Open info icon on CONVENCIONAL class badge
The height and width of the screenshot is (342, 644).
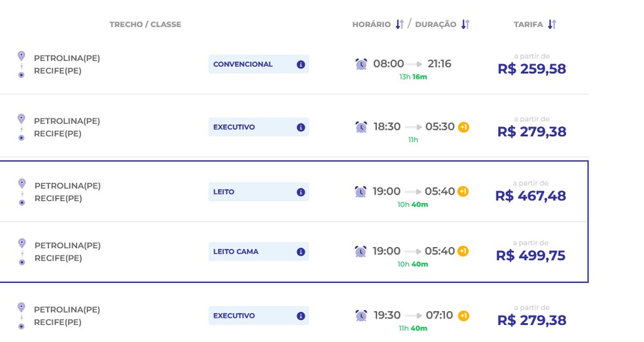point(300,65)
